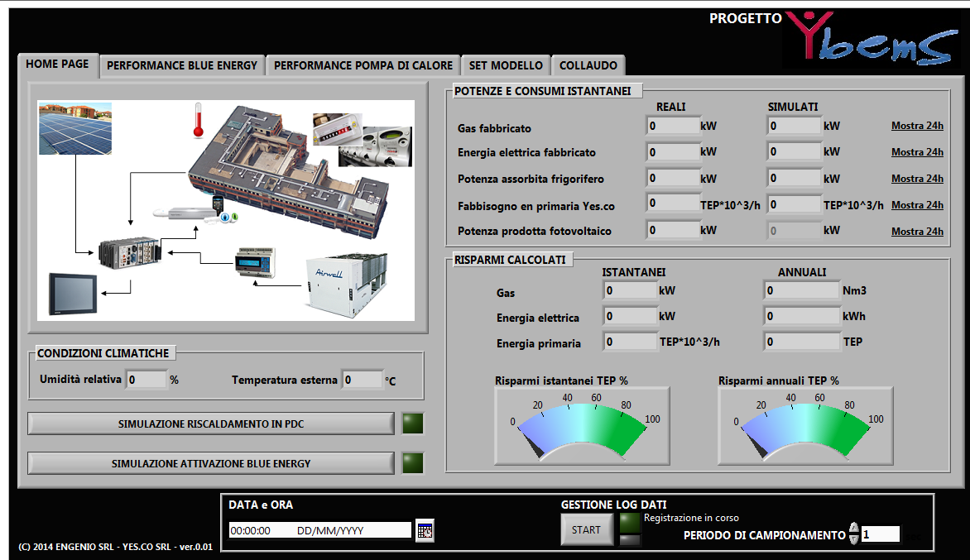Screen dimensions: 970x560
Task: Click ISTANTANEI Gas savings field
Action: click(631, 290)
